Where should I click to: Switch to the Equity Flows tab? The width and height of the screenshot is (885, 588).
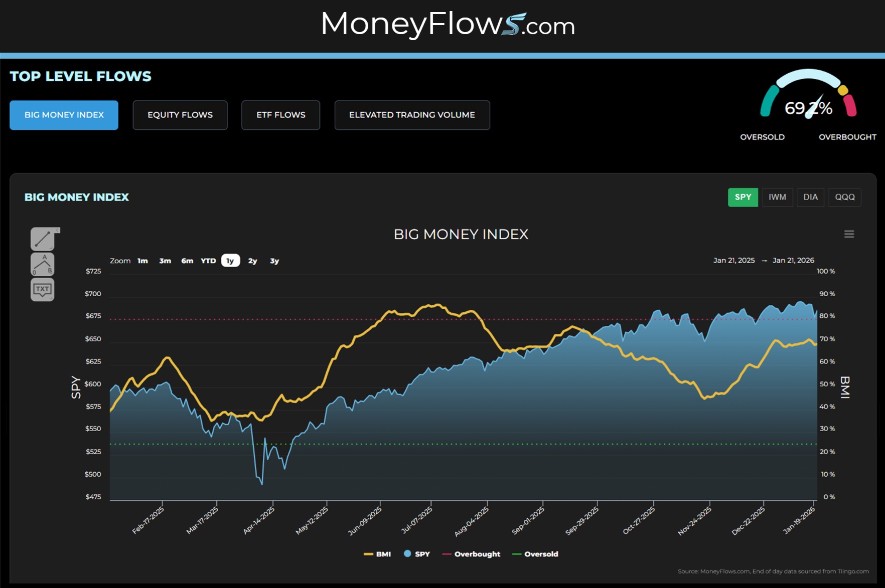tap(180, 115)
